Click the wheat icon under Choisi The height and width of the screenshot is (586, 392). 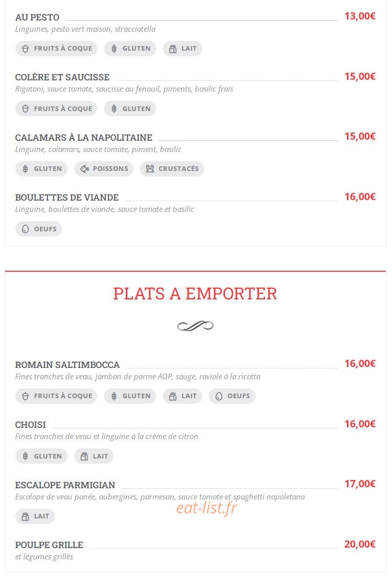click(25, 457)
